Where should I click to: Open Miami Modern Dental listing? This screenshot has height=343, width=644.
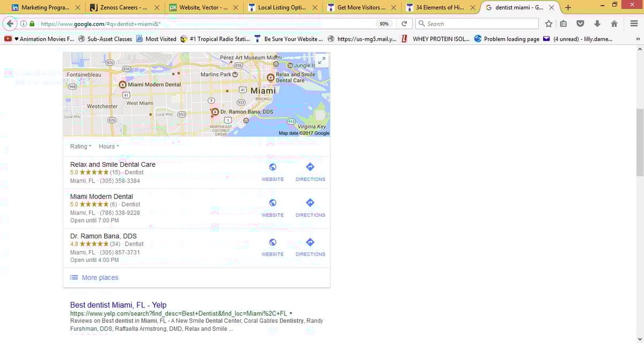tap(101, 196)
